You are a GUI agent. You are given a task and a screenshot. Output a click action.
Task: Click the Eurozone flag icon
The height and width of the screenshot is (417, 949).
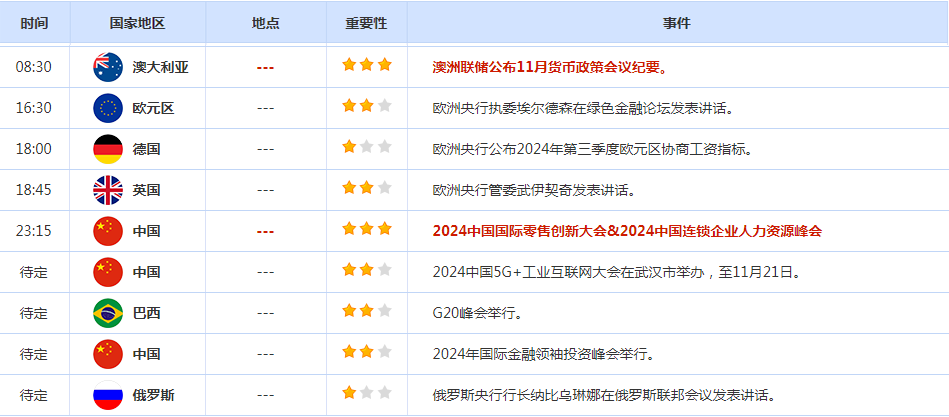[108, 108]
